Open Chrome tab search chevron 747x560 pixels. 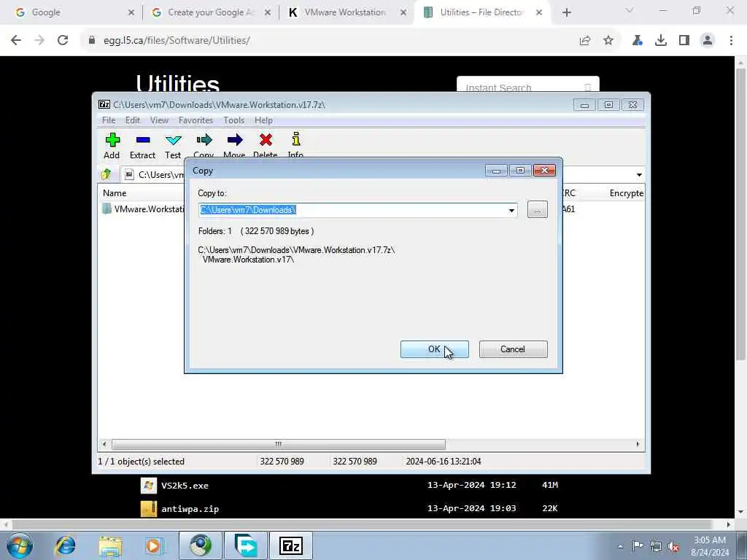(630, 10)
